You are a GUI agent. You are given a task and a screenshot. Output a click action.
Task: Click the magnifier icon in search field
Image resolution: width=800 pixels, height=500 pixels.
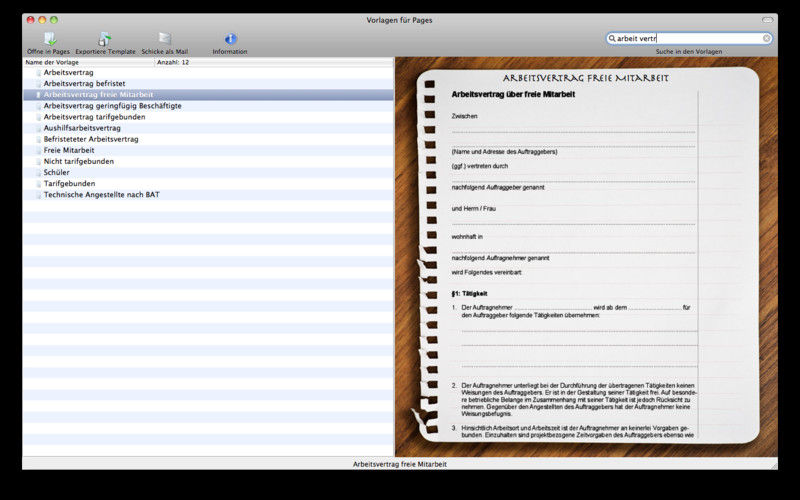click(612, 38)
